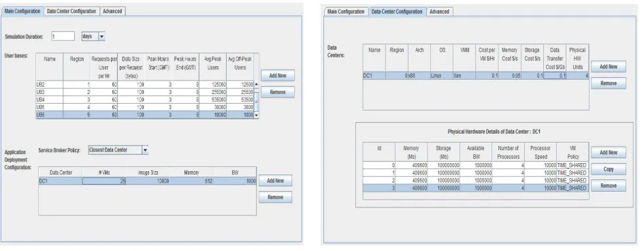Image resolution: width=644 pixels, height=251 pixels.
Task: Select the UB2 row name cell
Action: [49, 85]
